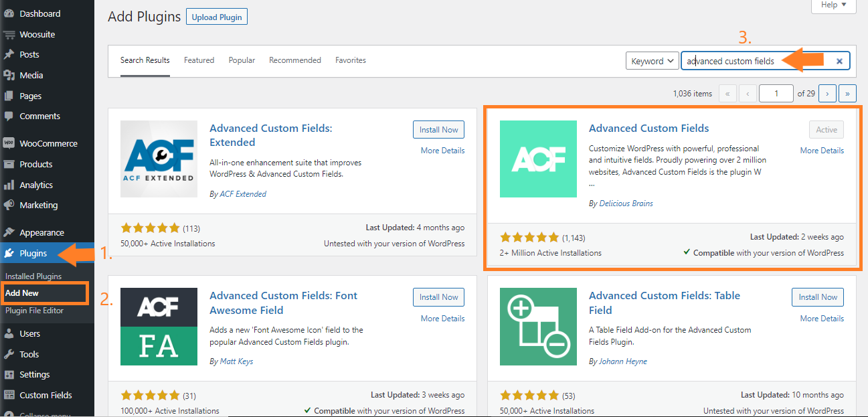Screen dimensions: 868x417
Task: Click the Active button for Advanced Custom Fields
Action: click(x=827, y=130)
